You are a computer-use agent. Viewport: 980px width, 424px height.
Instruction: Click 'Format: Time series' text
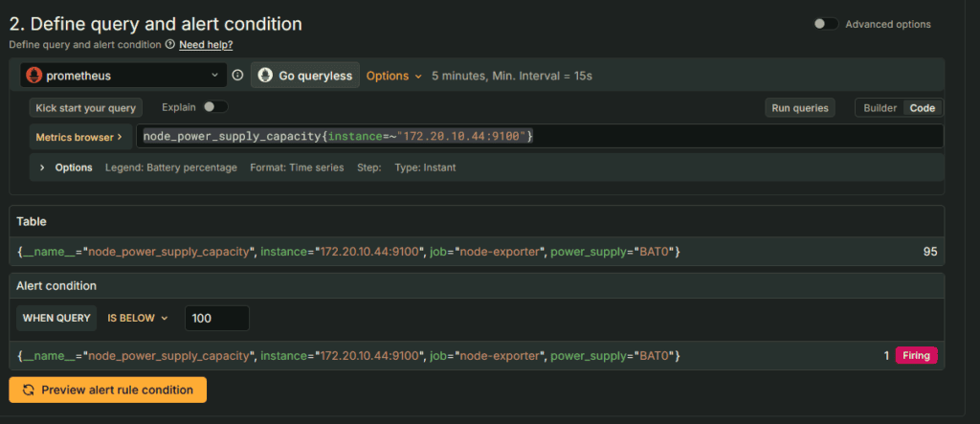297,167
